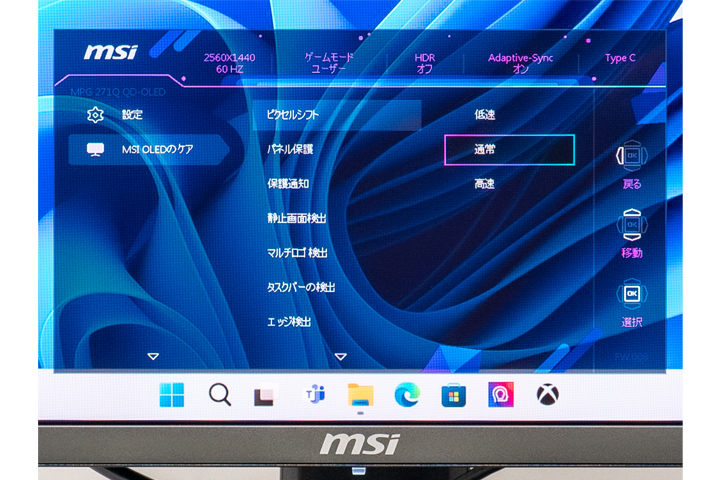Open the Windows Start menu
Screen dimensions: 720x480
click(x=172, y=395)
